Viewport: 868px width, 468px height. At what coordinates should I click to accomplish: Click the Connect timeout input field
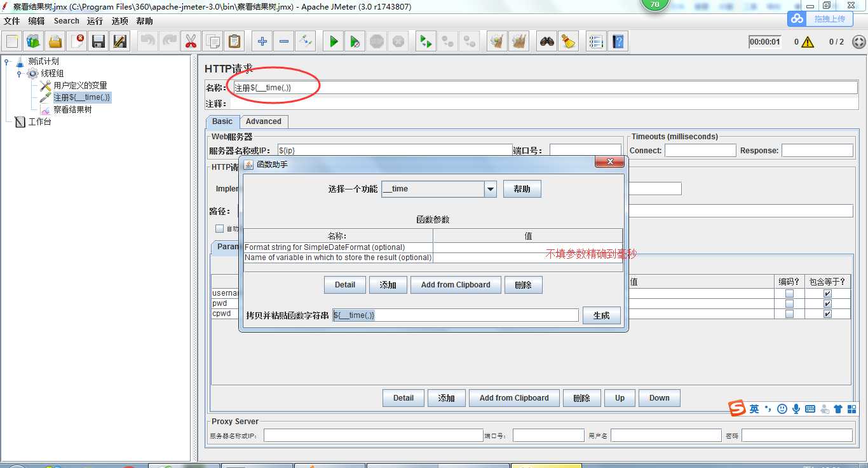[700, 151]
